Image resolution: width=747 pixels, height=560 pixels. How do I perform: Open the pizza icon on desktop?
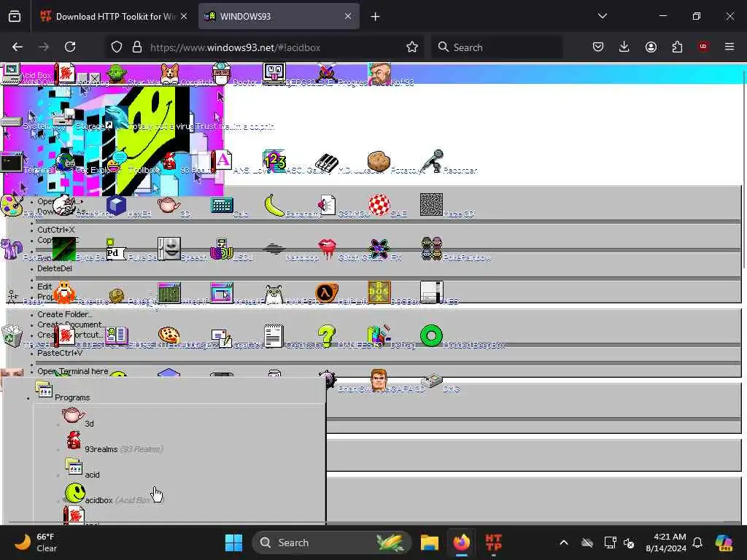[x=169, y=335]
